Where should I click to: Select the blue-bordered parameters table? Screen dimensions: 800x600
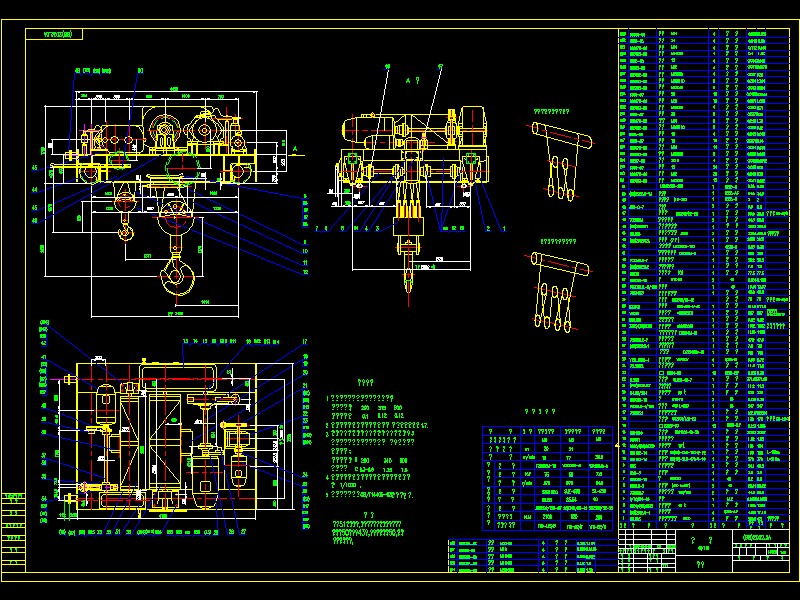pyautogui.click(x=547, y=479)
